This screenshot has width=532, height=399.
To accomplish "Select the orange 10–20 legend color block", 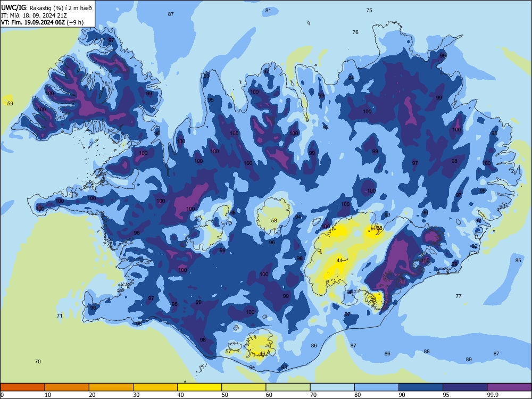I will pyautogui.click(x=67, y=387).
